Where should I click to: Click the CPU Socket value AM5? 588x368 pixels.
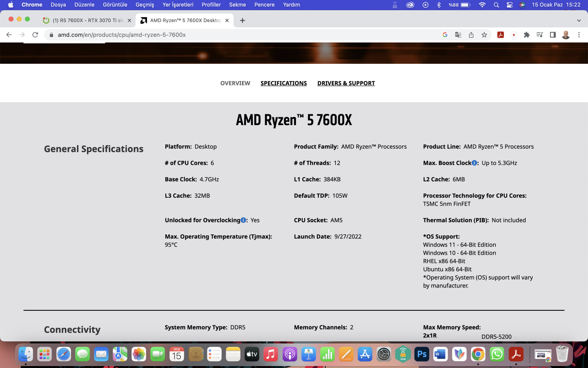pyautogui.click(x=337, y=220)
